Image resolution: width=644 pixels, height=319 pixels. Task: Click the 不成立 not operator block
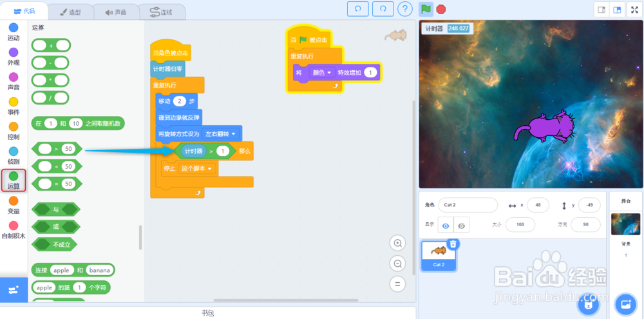pos(55,244)
